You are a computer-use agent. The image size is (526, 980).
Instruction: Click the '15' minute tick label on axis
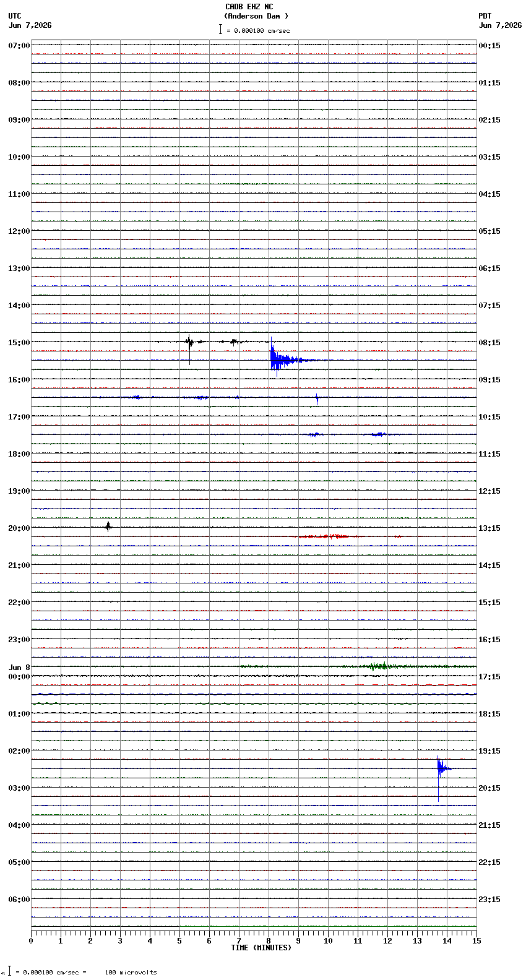point(476,941)
